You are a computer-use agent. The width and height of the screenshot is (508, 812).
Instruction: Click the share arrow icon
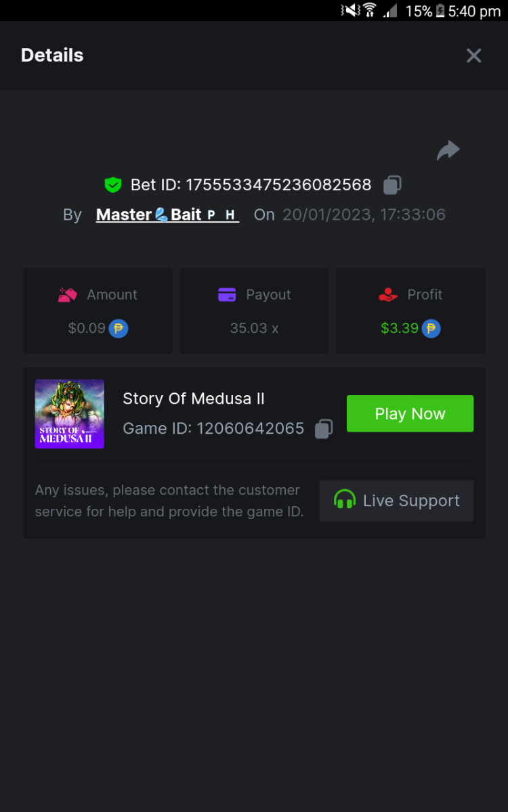click(448, 150)
